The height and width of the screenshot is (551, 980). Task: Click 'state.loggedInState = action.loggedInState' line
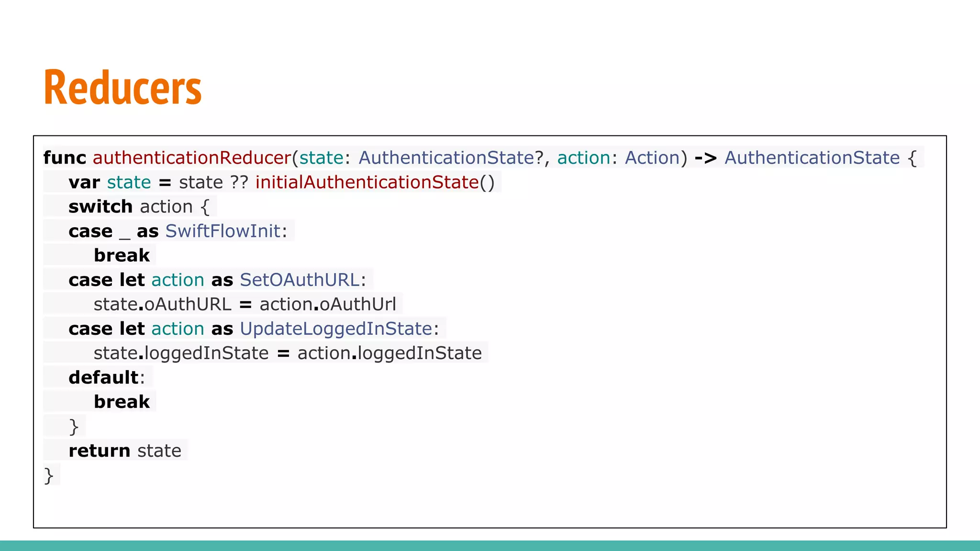[288, 353]
